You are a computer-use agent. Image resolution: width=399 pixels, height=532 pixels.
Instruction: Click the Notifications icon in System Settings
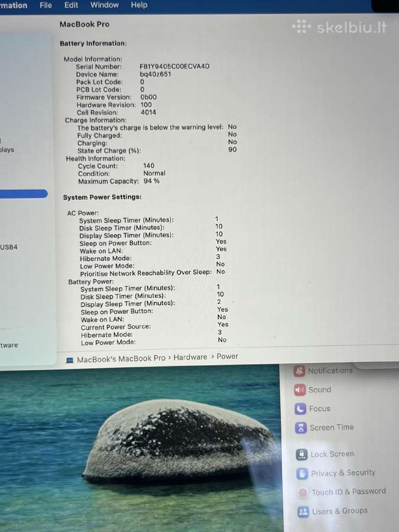(x=299, y=371)
